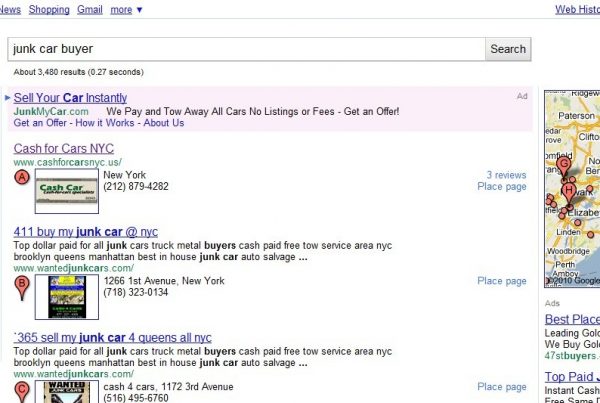Click the WANTED junk cars thumbnail
Image resolution: width=600 pixels, height=403 pixels.
pyautogui.click(x=67, y=392)
